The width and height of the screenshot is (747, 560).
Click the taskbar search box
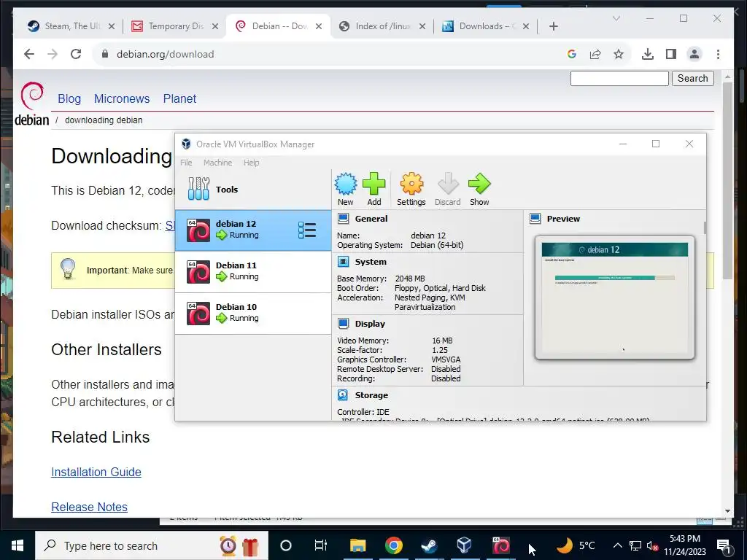tap(152, 545)
